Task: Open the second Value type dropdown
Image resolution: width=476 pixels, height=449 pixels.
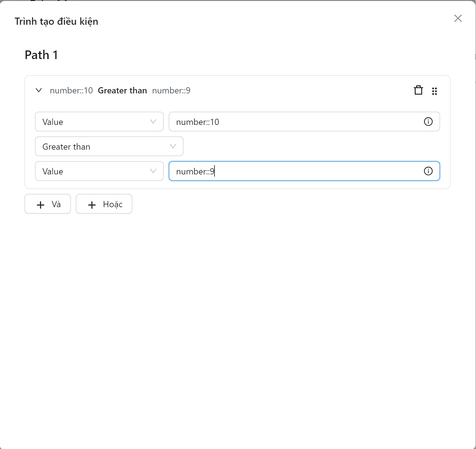Action: click(99, 171)
